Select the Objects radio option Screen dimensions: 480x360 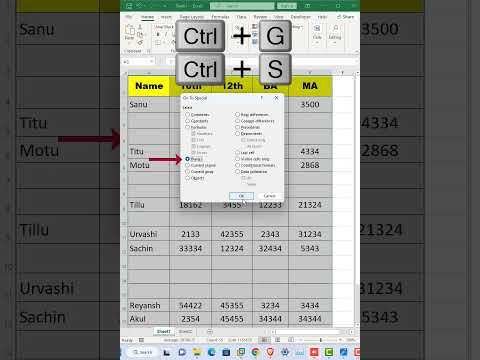[187, 178]
